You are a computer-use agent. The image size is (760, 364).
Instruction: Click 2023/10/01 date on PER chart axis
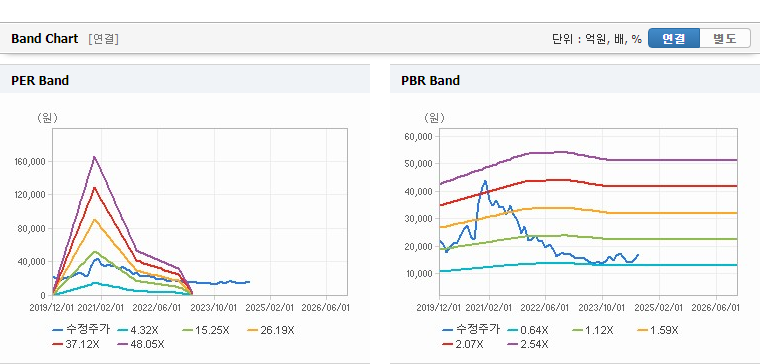coord(214,308)
